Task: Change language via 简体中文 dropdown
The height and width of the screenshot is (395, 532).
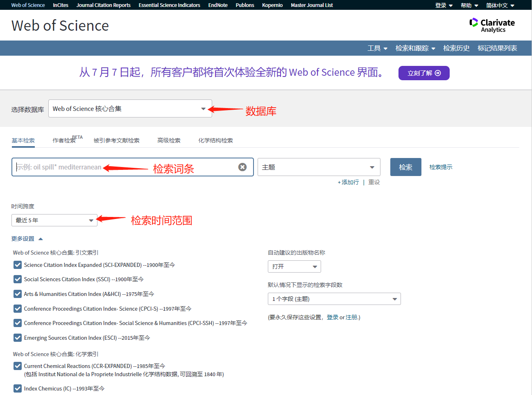Action: pos(500,5)
